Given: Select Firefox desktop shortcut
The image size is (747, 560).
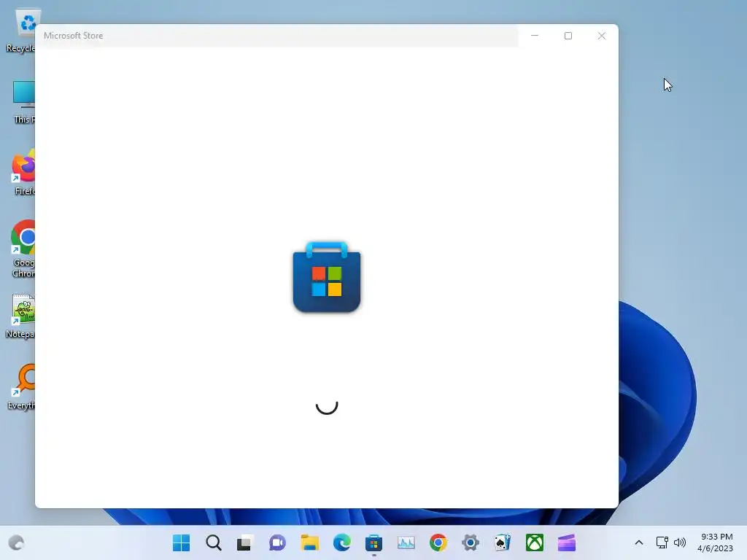Looking at the screenshot, I should (x=23, y=172).
